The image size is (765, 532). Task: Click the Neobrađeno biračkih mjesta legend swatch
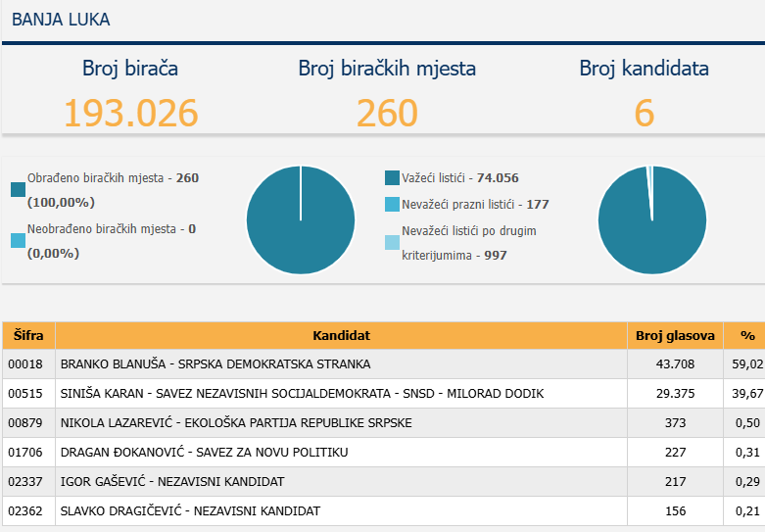click(18, 241)
